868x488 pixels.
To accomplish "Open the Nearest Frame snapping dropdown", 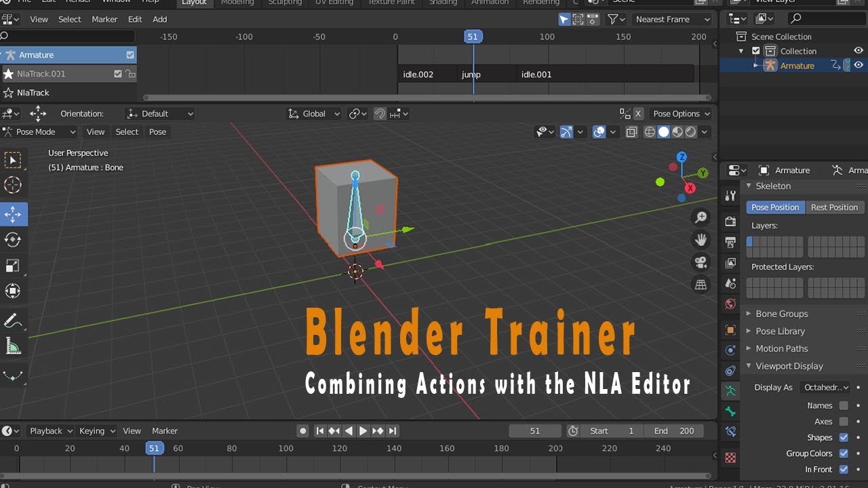I will [x=671, y=20].
